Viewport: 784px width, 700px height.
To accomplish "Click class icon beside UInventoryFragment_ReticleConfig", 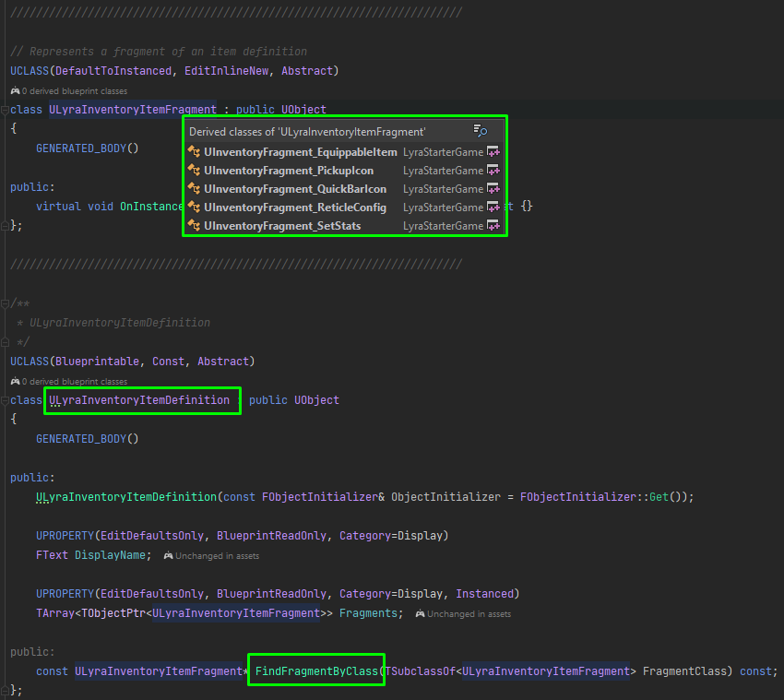I will click(194, 207).
